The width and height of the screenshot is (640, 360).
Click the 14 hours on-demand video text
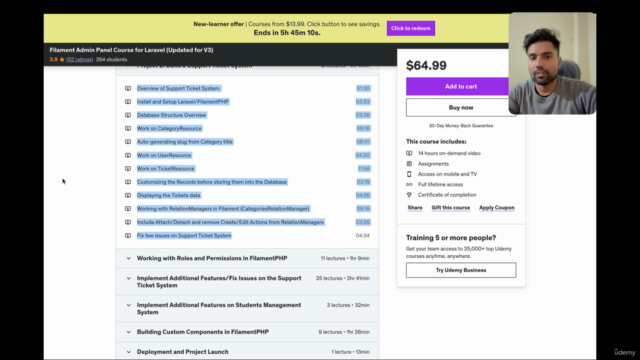[x=449, y=153]
